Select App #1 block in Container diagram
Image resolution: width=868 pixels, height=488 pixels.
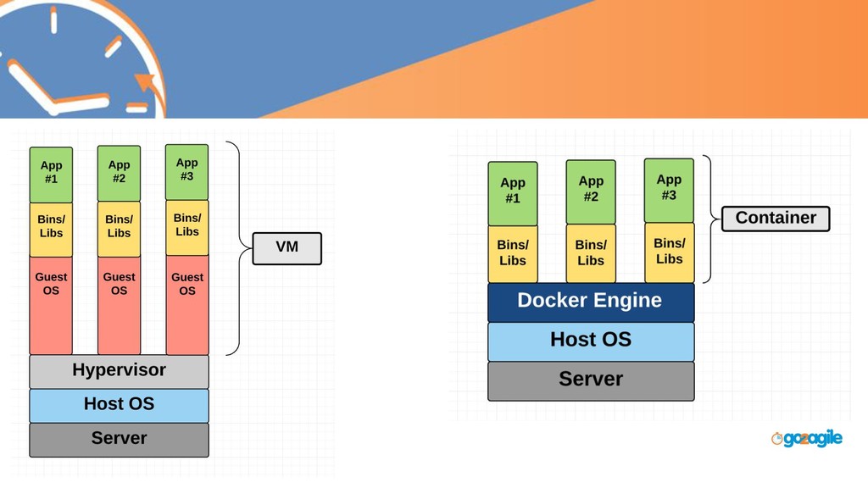513,194
